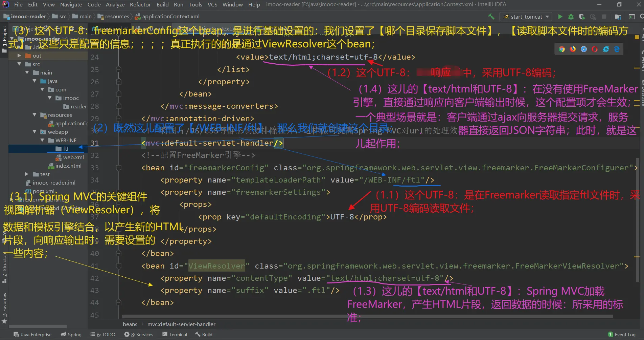Run with Coverage using the shield icon
The width and height of the screenshot is (644, 340).
click(x=582, y=17)
